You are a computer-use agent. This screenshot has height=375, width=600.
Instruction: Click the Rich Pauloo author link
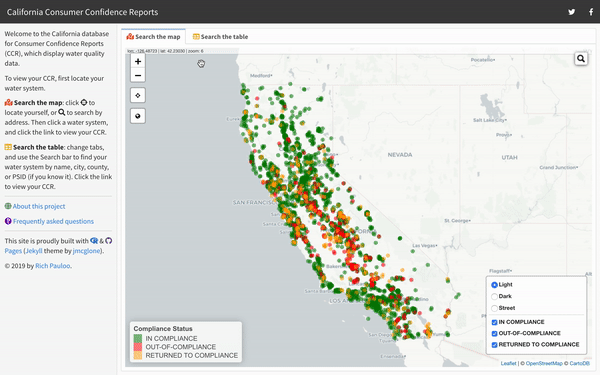point(53,266)
